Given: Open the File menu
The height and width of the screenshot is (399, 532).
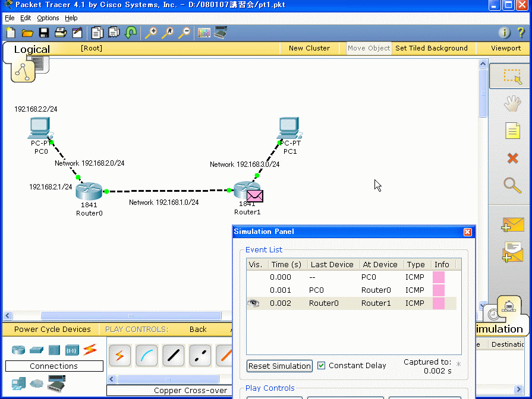Looking at the screenshot, I should coord(10,18).
